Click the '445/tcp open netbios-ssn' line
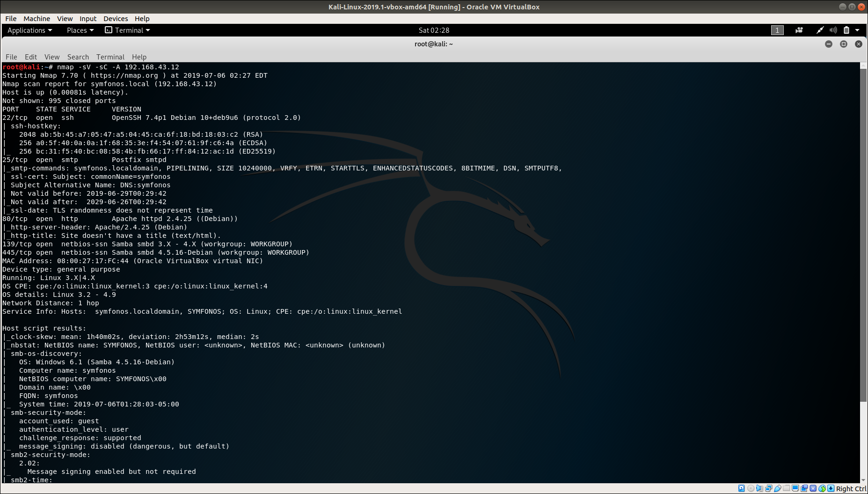This screenshot has width=868, height=494. [x=156, y=252]
